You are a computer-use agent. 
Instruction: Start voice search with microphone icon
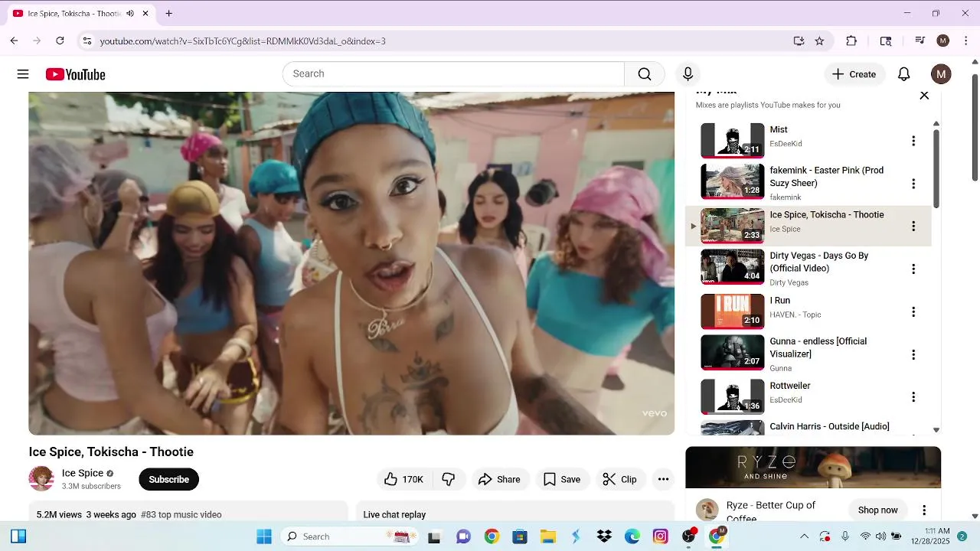(688, 74)
